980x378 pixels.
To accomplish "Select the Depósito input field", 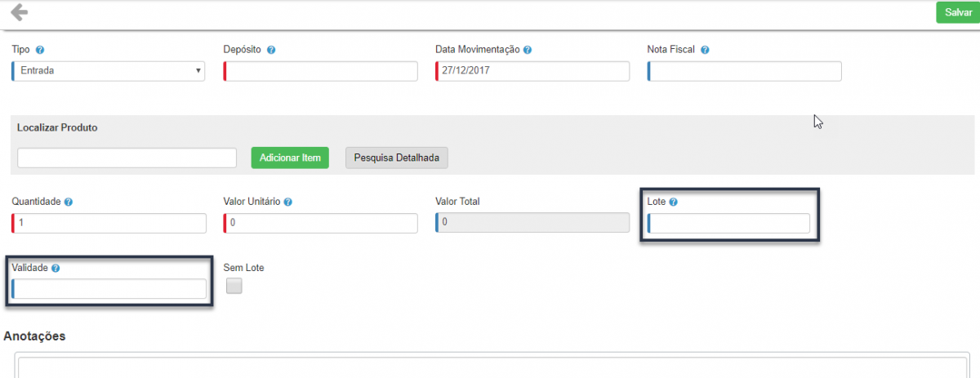I will 320,71.
